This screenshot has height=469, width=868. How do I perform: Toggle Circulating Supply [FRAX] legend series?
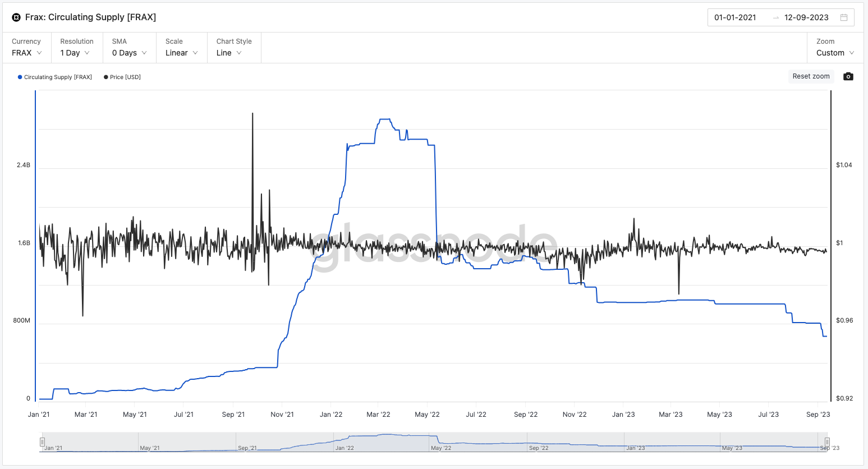(x=55, y=77)
